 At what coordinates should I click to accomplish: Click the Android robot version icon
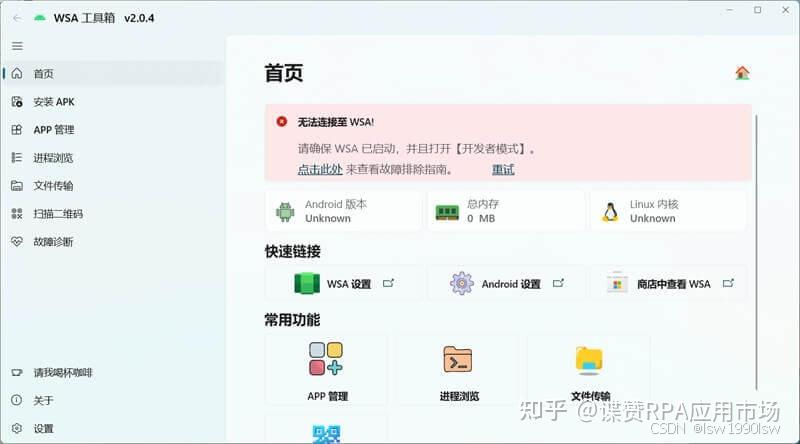tap(285, 211)
